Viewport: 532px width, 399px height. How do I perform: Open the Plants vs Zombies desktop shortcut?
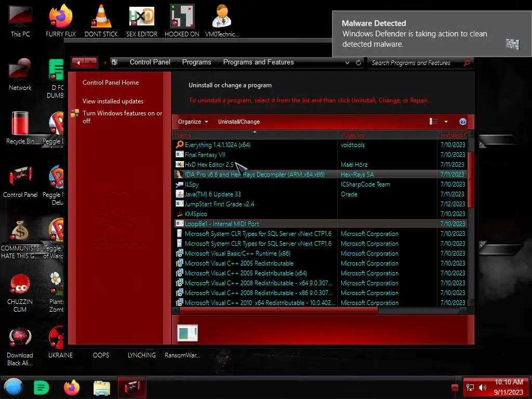(x=56, y=292)
